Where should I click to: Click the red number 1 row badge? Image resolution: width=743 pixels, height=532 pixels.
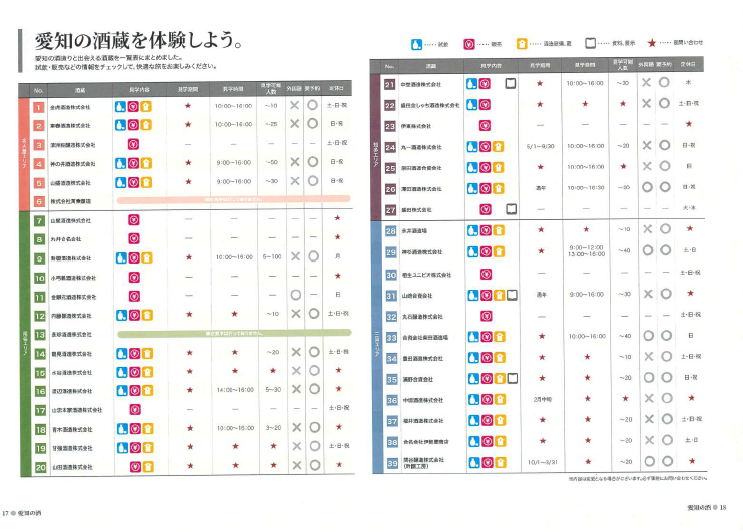(39, 108)
